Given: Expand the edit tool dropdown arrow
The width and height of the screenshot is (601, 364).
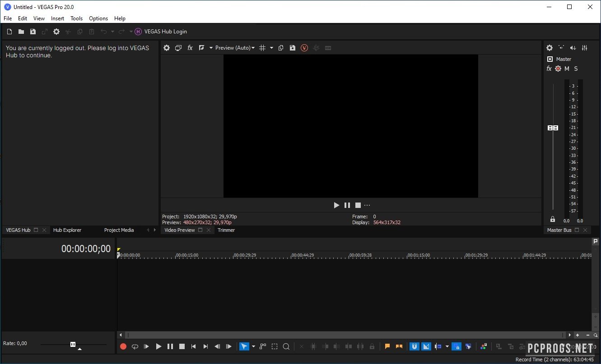Looking at the screenshot, I should (x=253, y=346).
